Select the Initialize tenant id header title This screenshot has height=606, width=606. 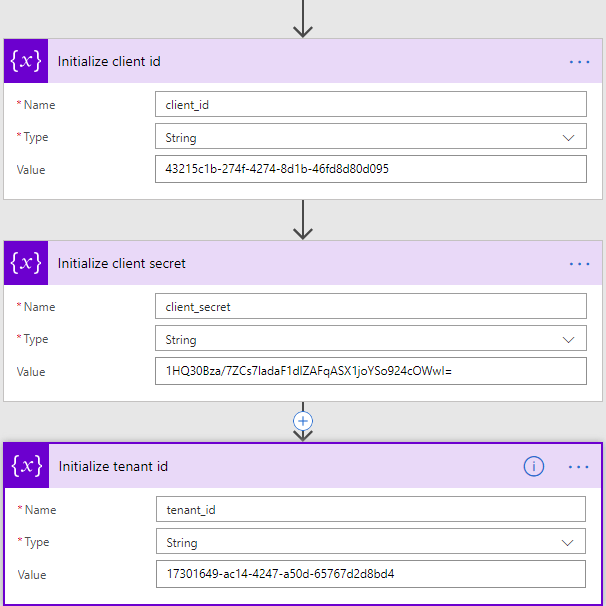click(x=113, y=466)
